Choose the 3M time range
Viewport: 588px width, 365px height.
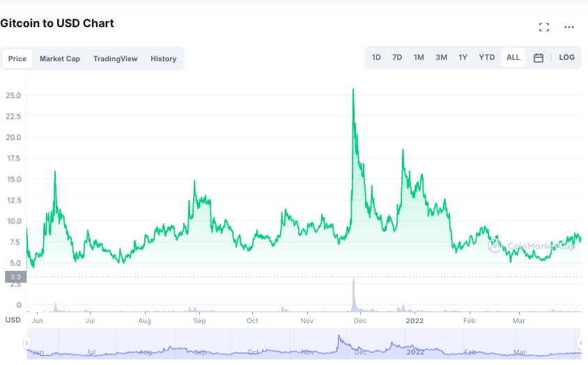442,57
